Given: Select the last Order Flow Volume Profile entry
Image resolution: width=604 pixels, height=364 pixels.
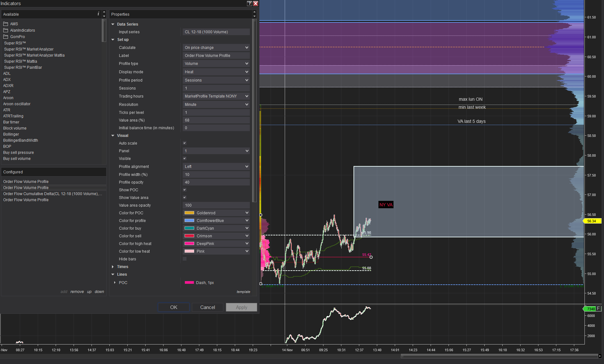Looking at the screenshot, I should (x=26, y=200).
